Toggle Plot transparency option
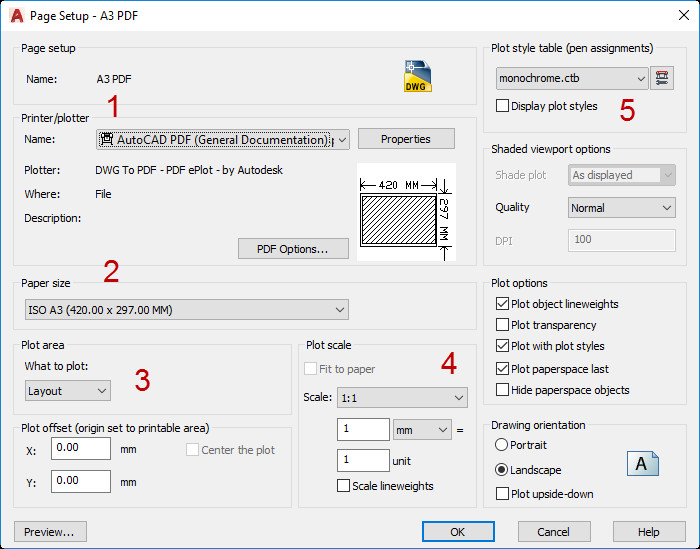 503,325
